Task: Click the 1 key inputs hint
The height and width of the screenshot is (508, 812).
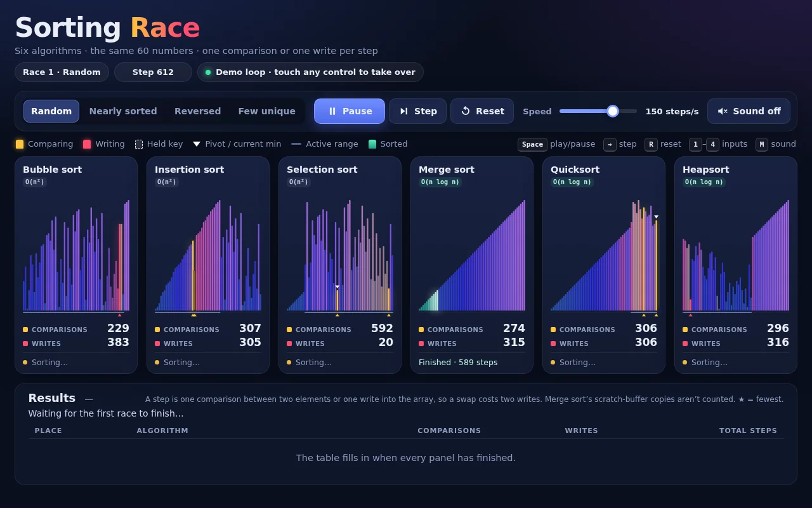Action: tap(695, 144)
